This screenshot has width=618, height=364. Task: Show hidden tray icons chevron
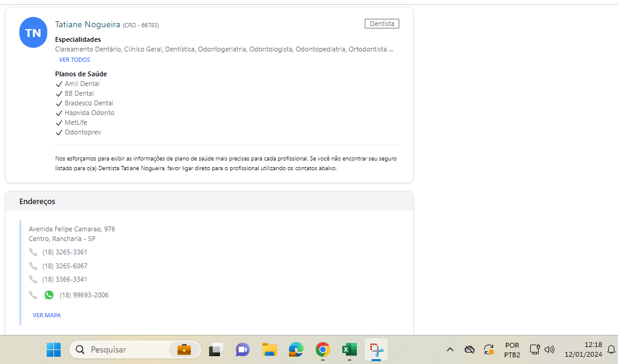(x=450, y=349)
